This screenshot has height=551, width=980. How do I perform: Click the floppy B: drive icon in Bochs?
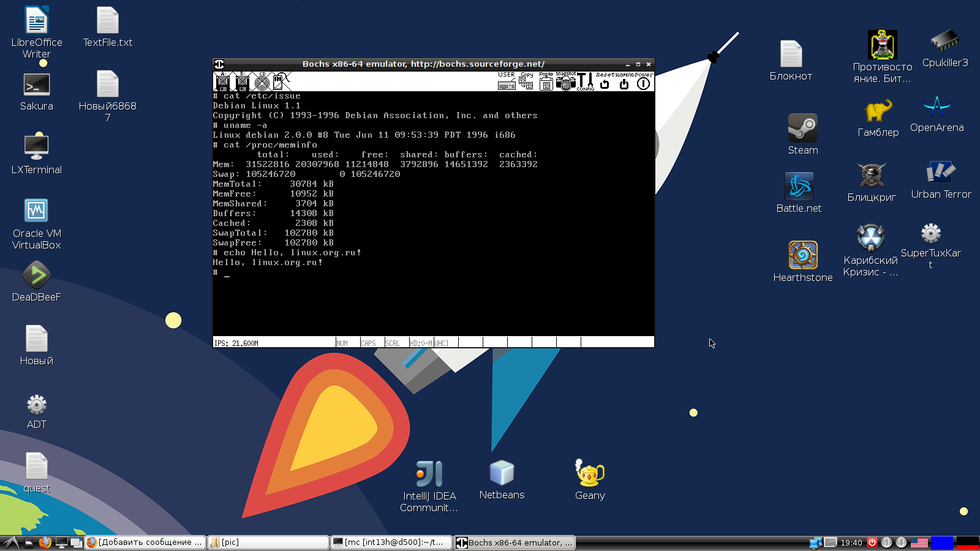(243, 81)
